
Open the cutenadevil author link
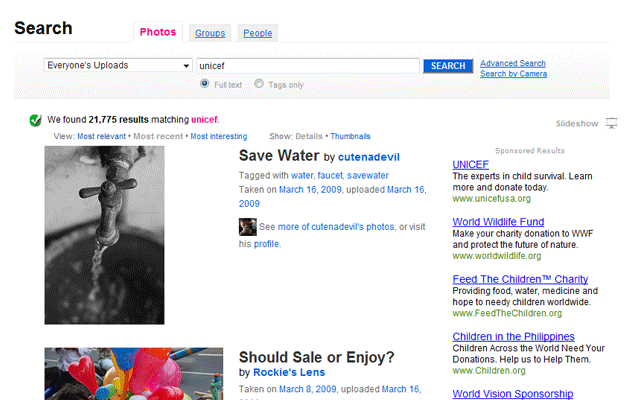368,157
